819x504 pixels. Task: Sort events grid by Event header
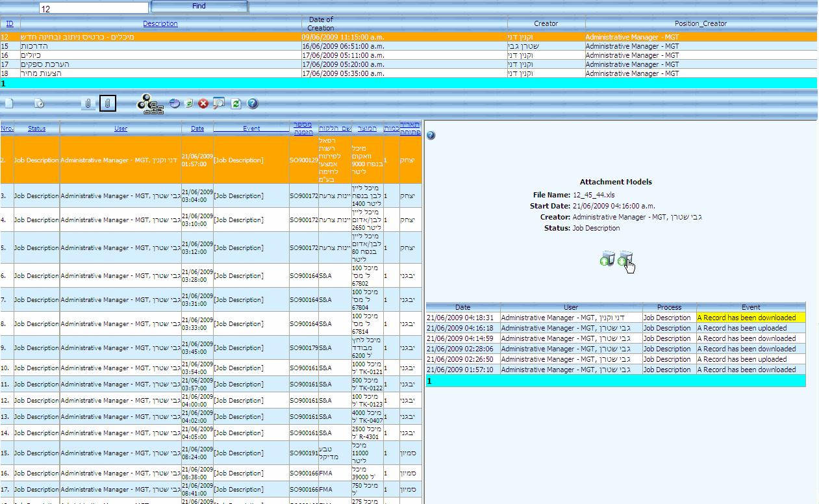tap(251, 128)
